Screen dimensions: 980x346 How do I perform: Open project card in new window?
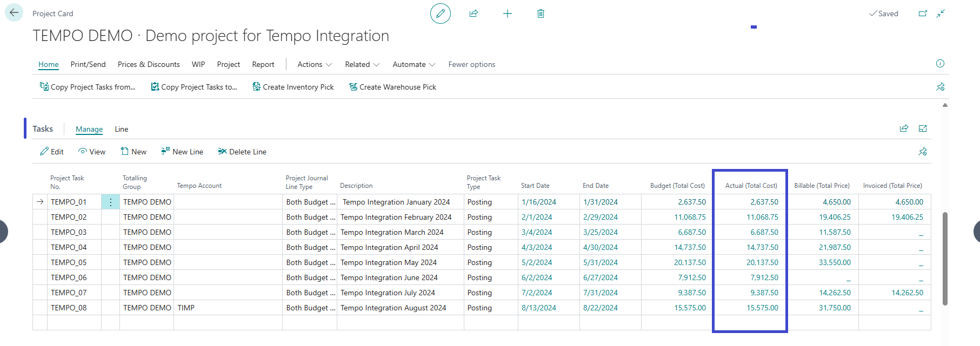923,13
